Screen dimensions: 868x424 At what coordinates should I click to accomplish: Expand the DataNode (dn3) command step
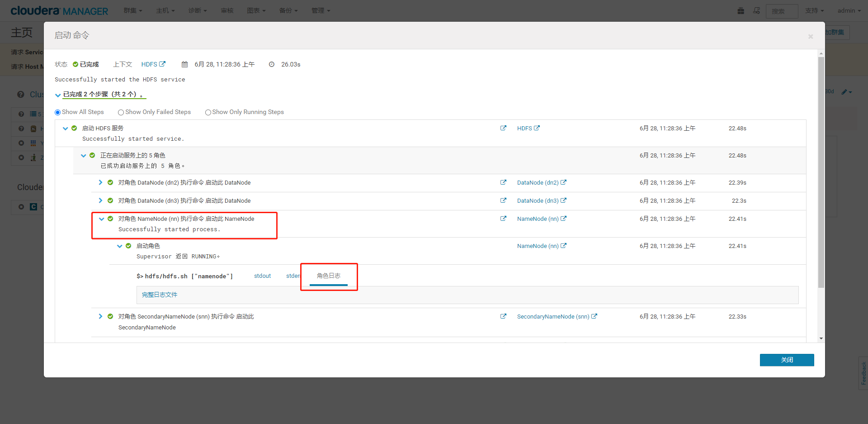pyautogui.click(x=100, y=200)
